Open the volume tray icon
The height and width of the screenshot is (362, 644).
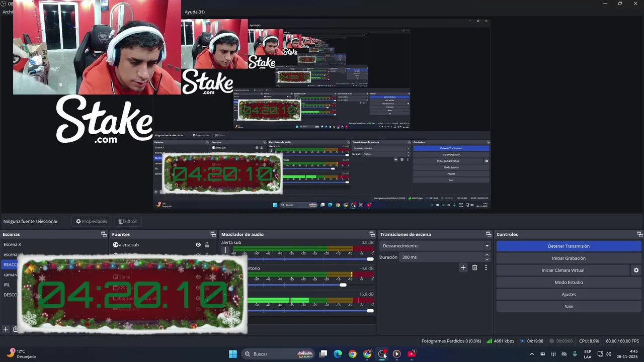608,354
